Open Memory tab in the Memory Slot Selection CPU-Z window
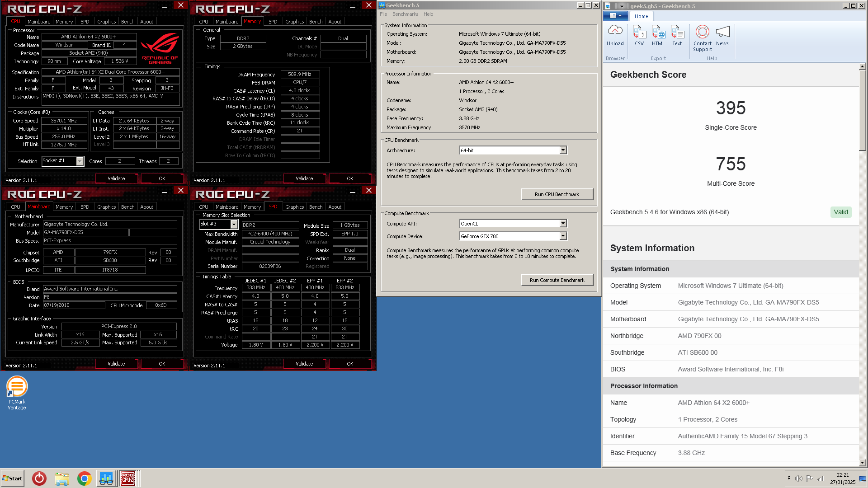 tap(252, 207)
